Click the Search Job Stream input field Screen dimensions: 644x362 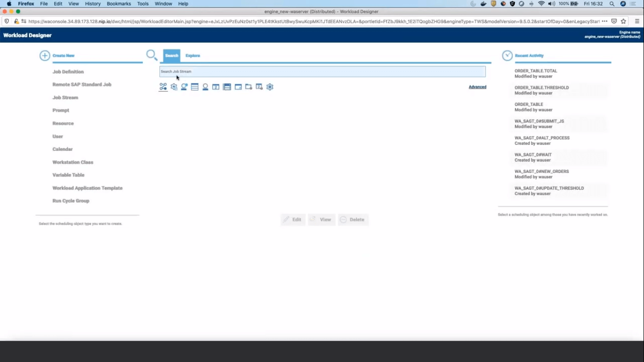322,72
